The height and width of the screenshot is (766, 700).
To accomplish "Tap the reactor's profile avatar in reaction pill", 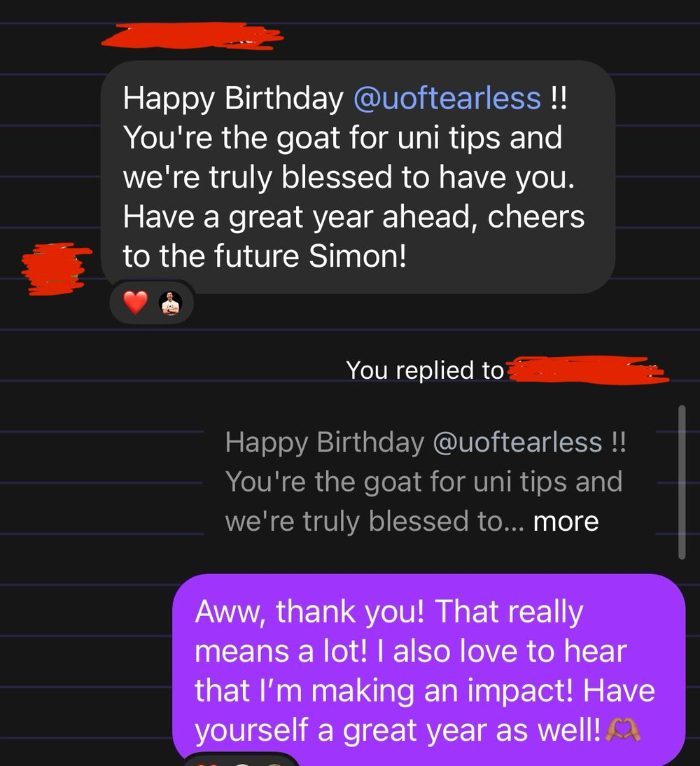I will (171, 303).
